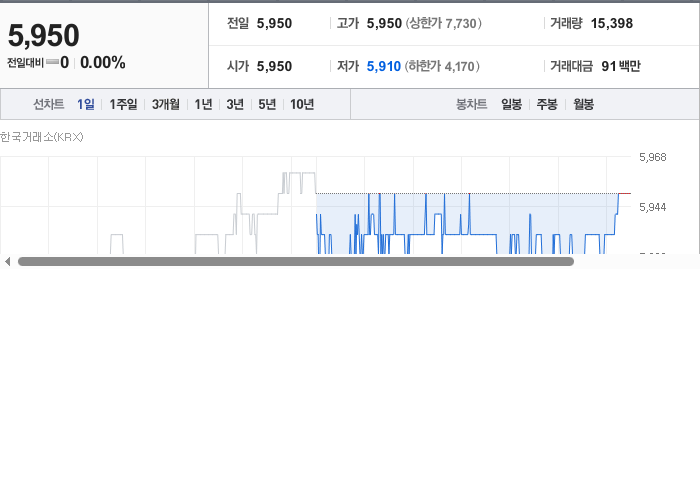Click the horizontal scrollbar thumb

tap(296, 262)
